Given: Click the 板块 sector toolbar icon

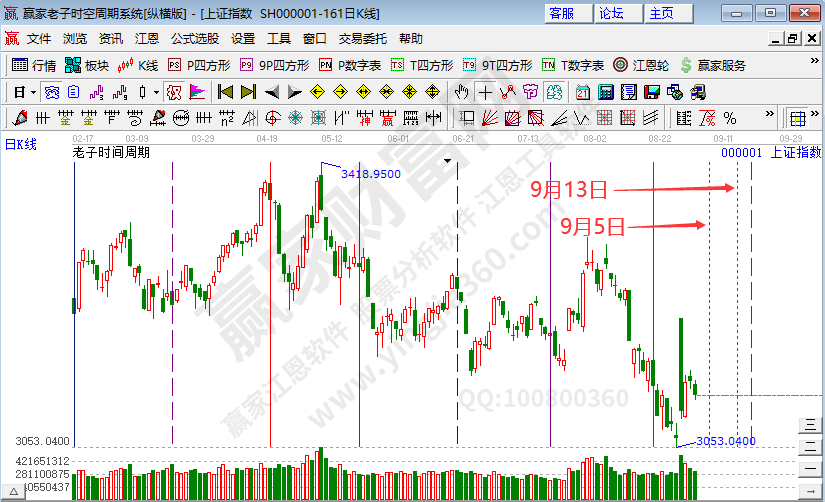Looking at the screenshot, I should 86,65.
